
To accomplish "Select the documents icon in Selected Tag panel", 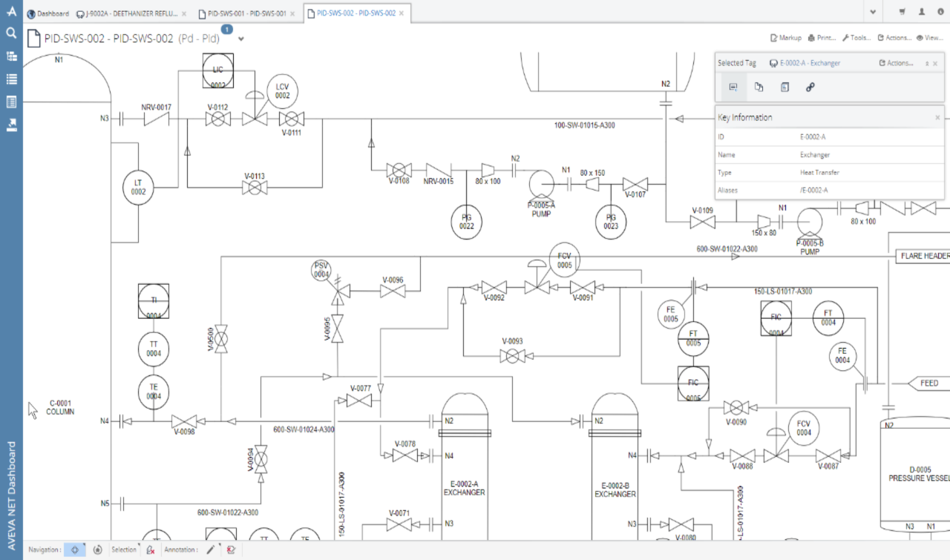I will click(x=759, y=86).
